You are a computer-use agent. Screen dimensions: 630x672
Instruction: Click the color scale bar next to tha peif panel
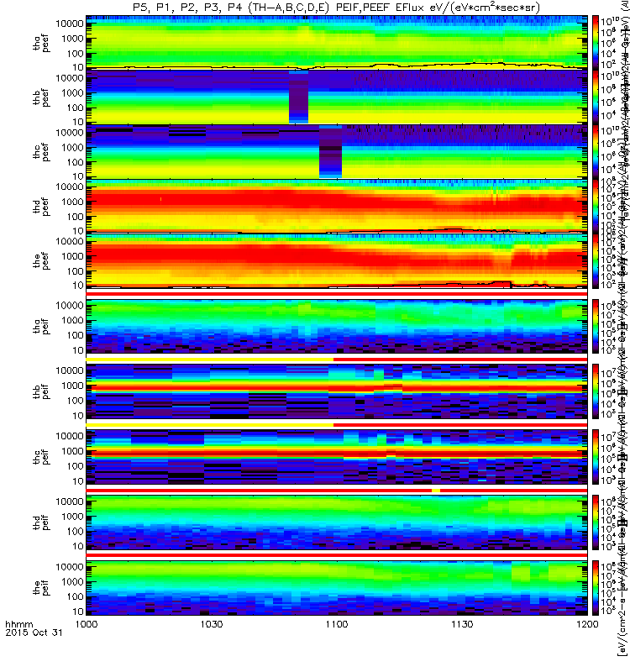[x=596, y=326]
